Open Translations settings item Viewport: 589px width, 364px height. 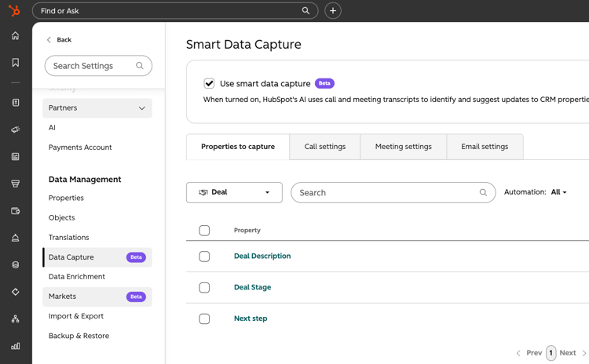(x=69, y=237)
